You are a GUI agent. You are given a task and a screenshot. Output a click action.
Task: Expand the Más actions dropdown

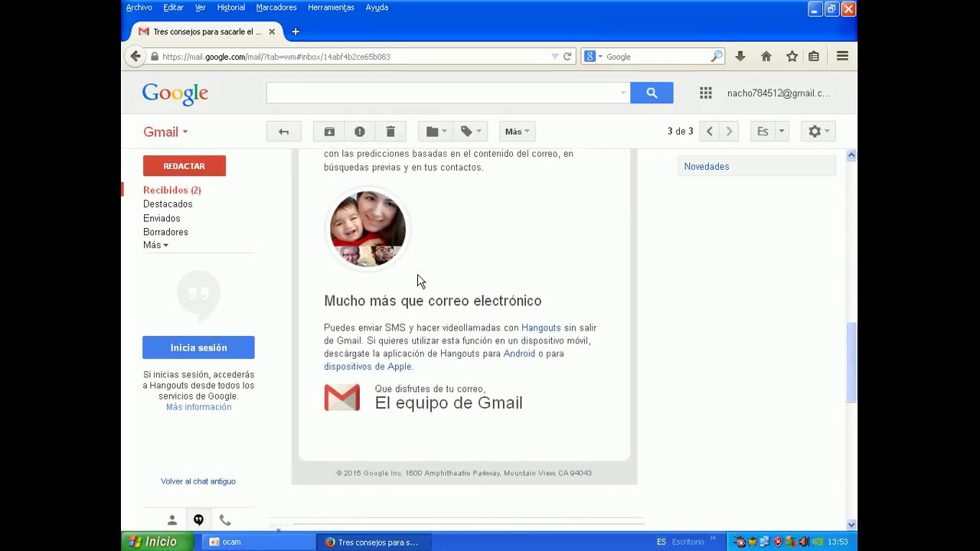tap(517, 132)
